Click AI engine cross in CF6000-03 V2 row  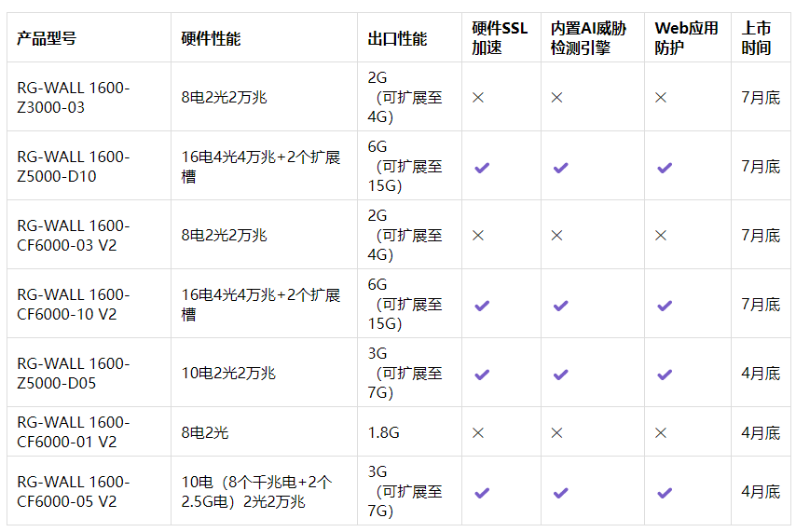coord(556,236)
